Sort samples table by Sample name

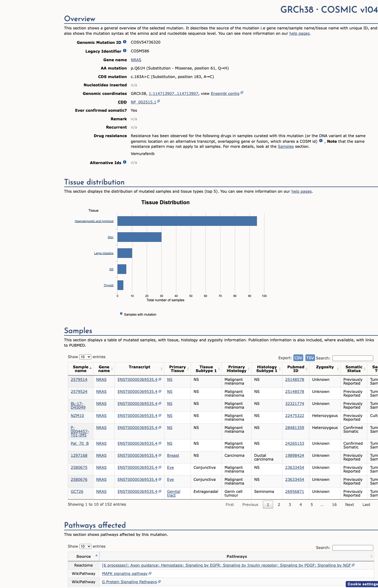coord(81,369)
